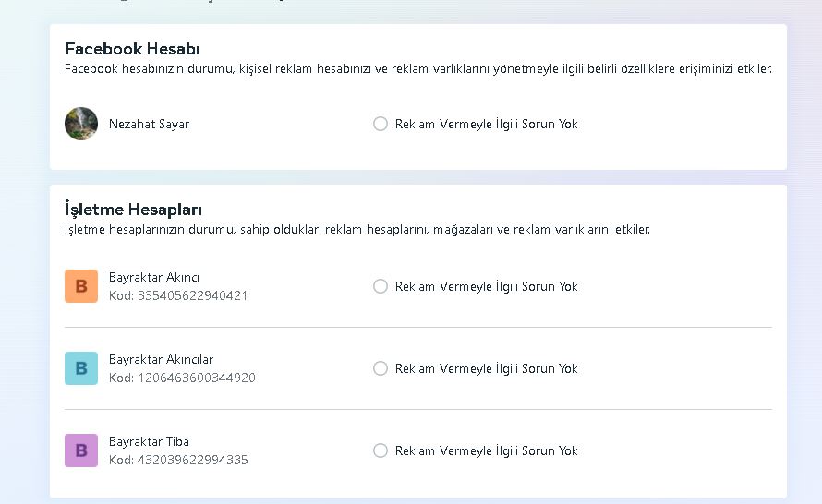Select the status circle in Bayraktar Akıncı row
The width and height of the screenshot is (822, 504).
(x=381, y=286)
